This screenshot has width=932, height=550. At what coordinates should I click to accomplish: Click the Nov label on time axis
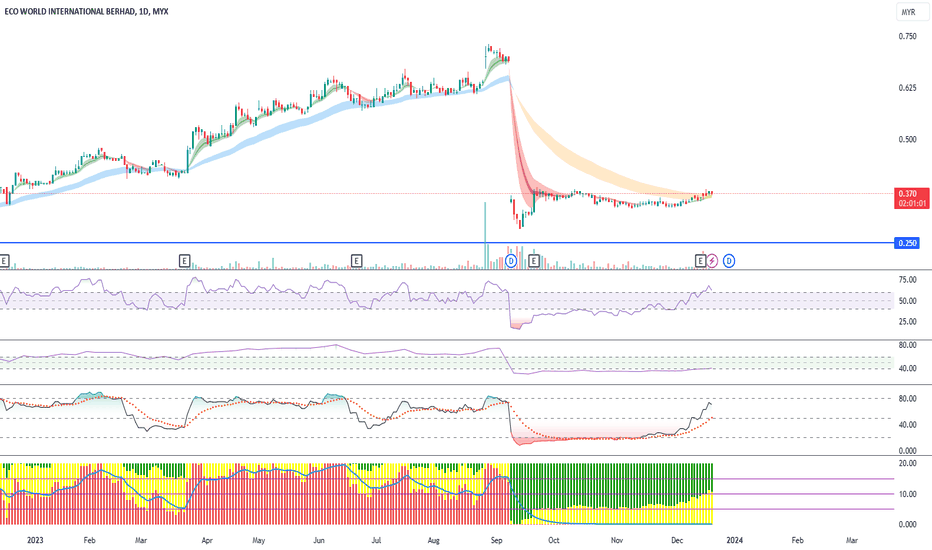coord(617,540)
